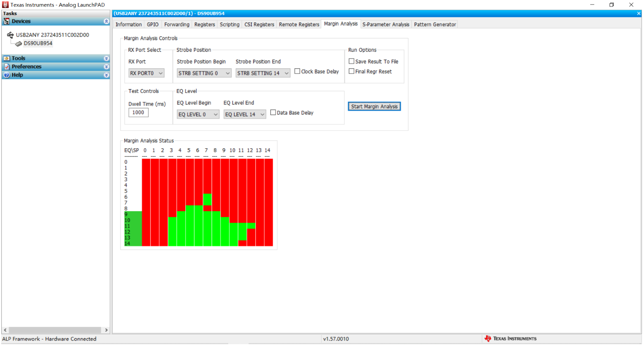This screenshot has height=347, width=644.
Task: Collapse the Devices section
Action: point(106,21)
